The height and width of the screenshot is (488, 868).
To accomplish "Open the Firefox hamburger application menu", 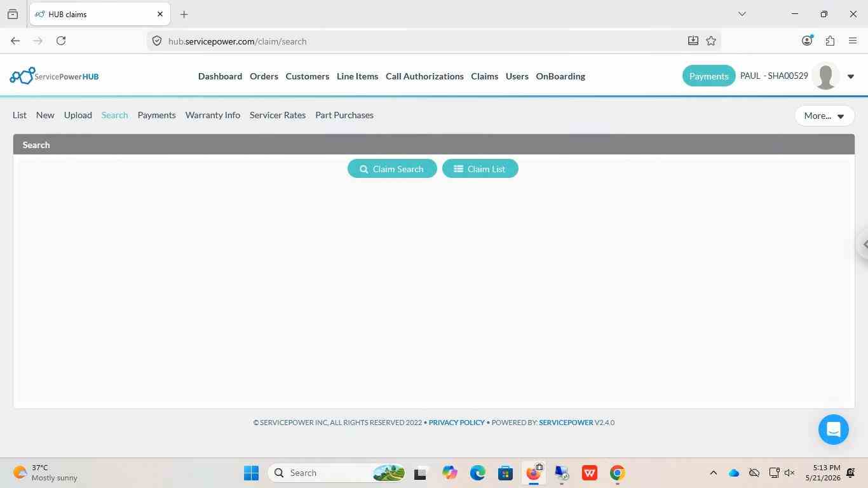I will click(x=853, y=41).
